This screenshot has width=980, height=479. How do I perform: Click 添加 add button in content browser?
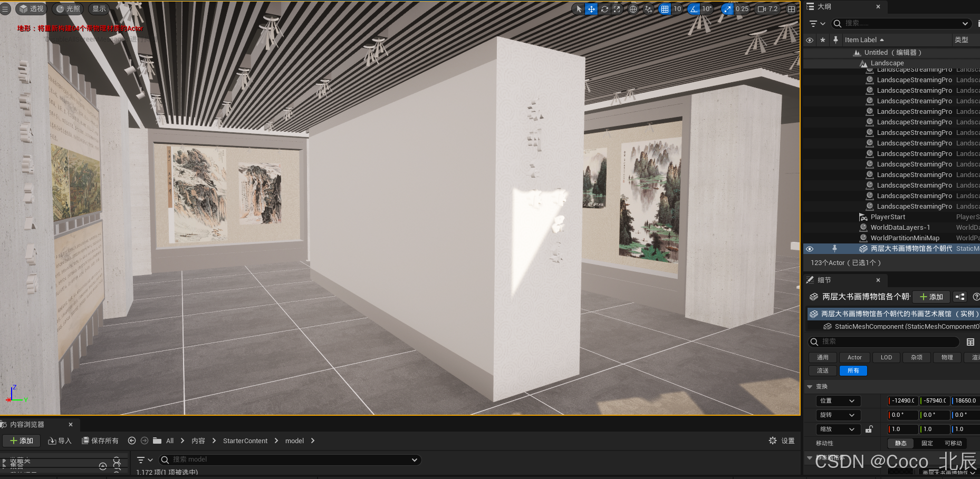tap(22, 441)
